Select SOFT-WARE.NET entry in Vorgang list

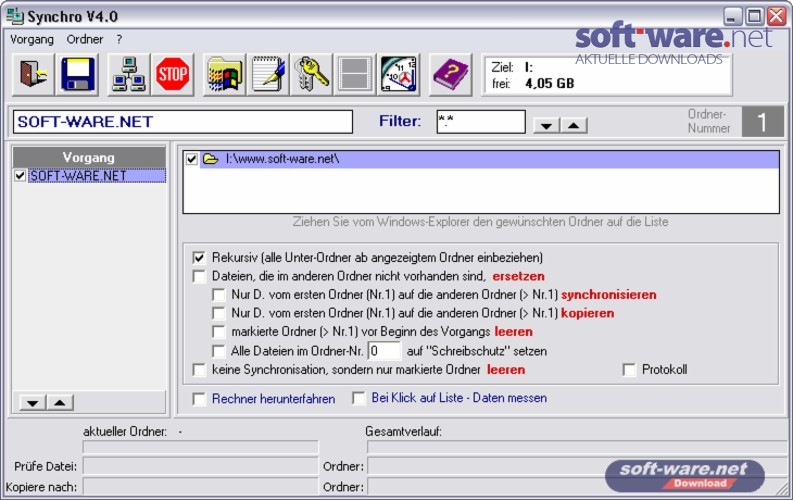coord(97,176)
